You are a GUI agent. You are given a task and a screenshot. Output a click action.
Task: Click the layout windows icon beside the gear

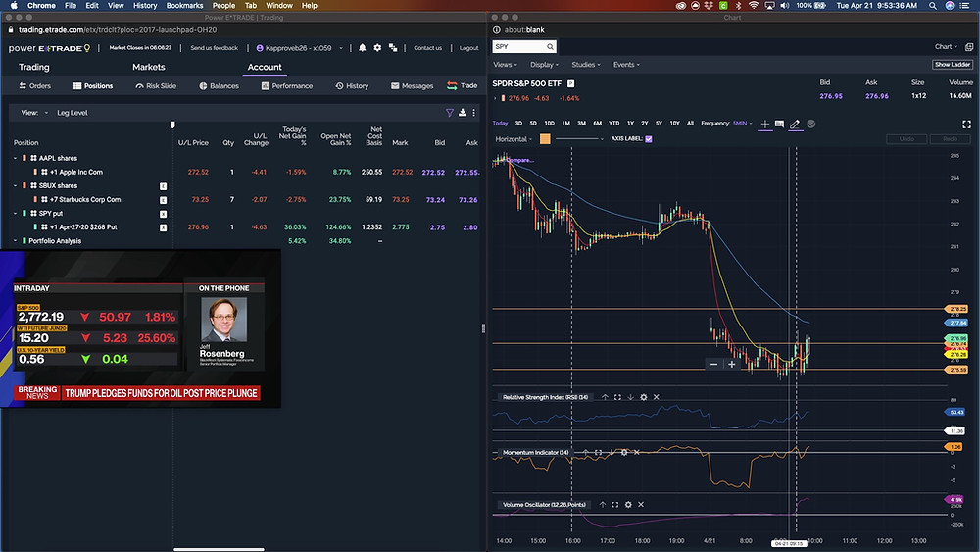click(x=393, y=47)
